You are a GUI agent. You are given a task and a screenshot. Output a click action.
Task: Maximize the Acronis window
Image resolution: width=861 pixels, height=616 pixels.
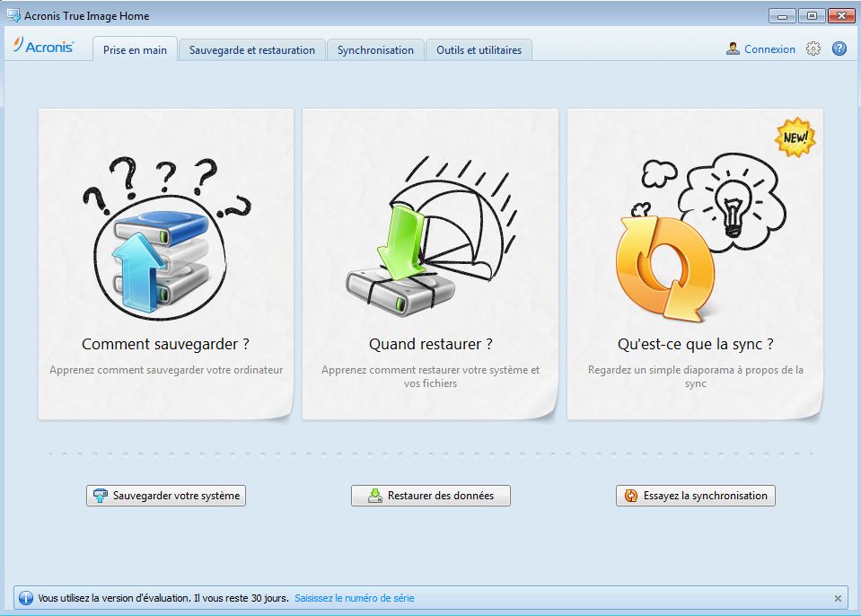(812, 16)
